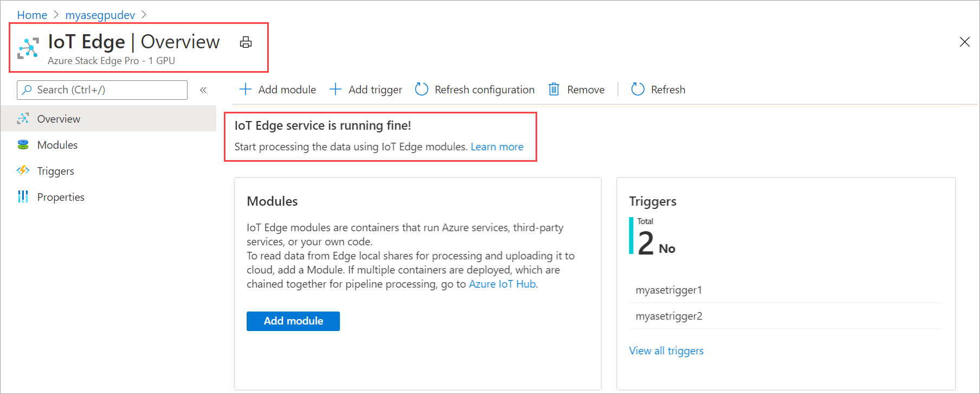
Task: Select Overview in the sidebar
Action: (x=108, y=119)
